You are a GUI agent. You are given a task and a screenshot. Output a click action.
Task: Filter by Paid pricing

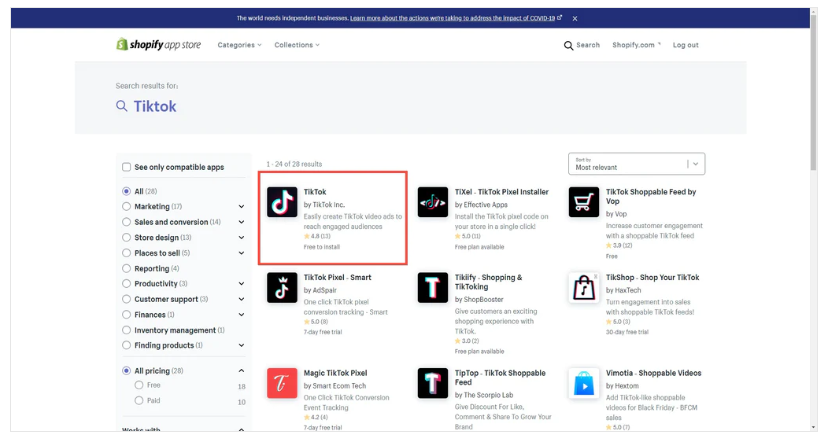[x=139, y=401]
